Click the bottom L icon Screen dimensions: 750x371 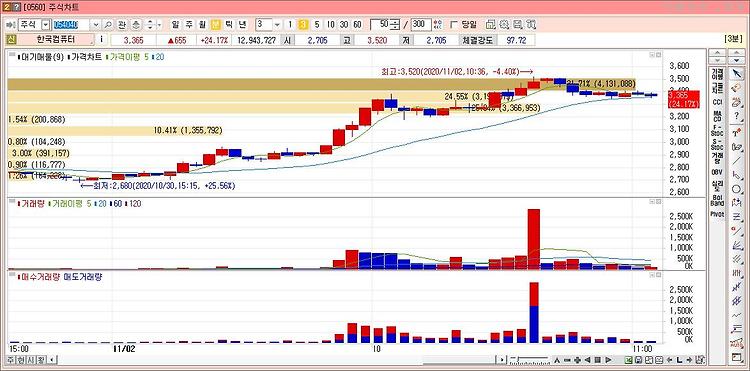(x=680, y=360)
